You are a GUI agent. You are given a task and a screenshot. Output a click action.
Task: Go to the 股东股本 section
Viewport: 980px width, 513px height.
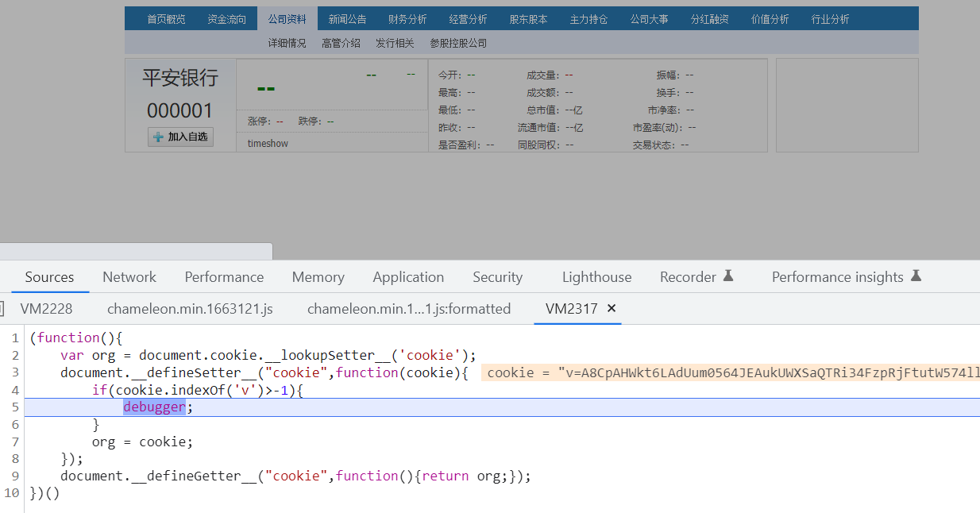coord(528,19)
